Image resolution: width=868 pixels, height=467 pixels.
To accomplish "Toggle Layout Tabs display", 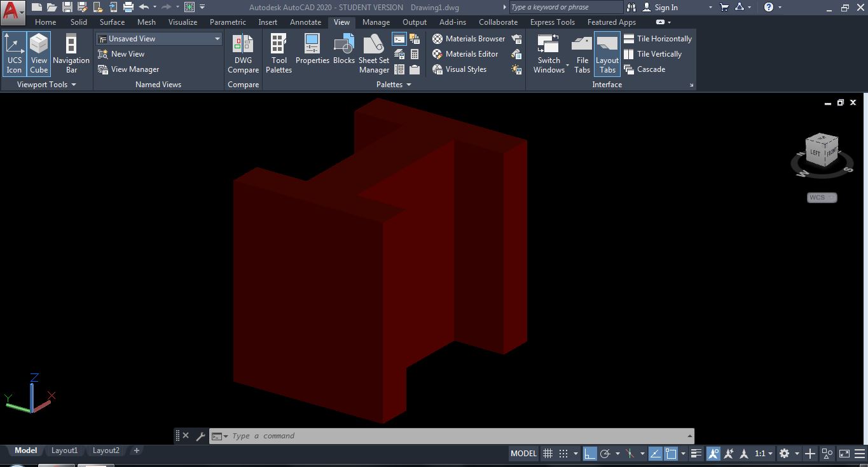I will (x=607, y=53).
